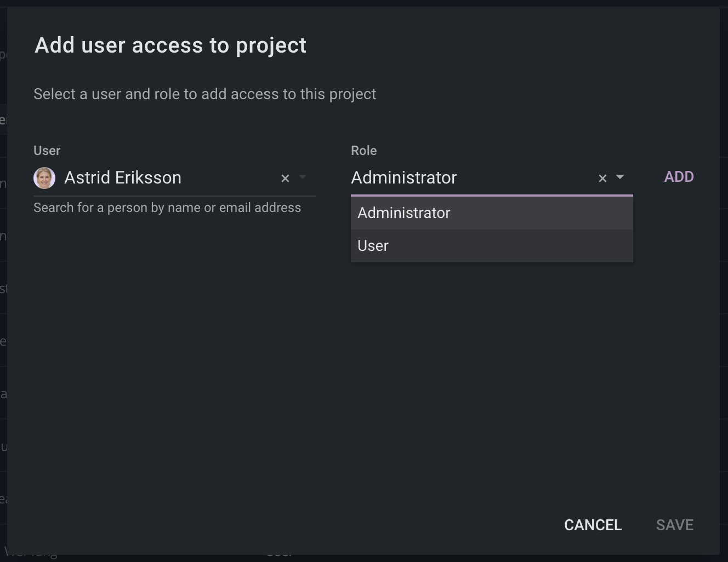The width and height of the screenshot is (728, 562).
Task: Clear the selected Administrator role
Action: [x=602, y=178]
